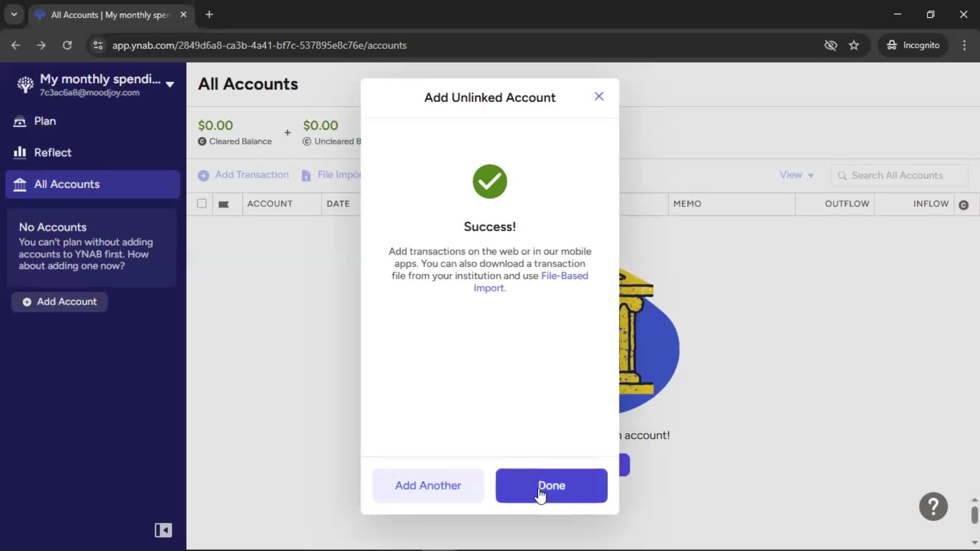Sort by the INFLOW column header
Screen dimensions: 980x551
pyautogui.click(x=930, y=204)
